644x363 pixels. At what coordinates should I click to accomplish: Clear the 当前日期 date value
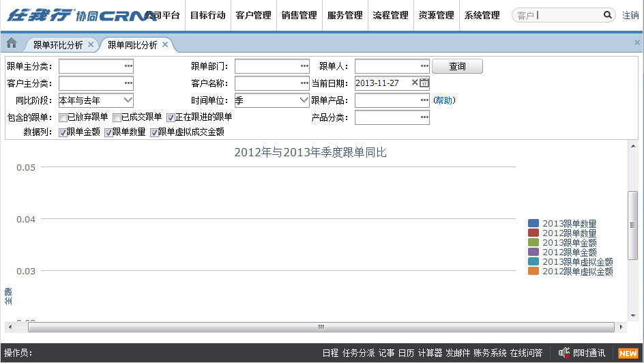tap(414, 83)
